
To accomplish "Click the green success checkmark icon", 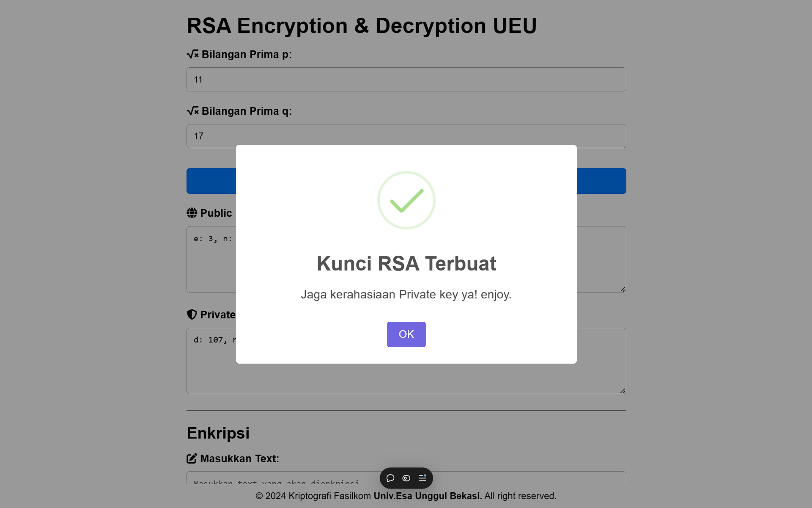I will pyautogui.click(x=406, y=200).
